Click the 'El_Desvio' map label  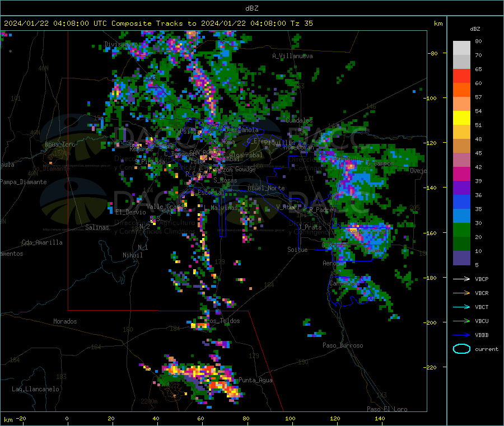click(x=130, y=212)
